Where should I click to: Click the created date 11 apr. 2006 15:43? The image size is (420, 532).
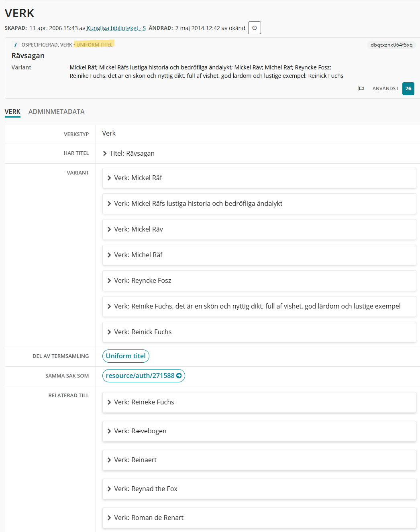click(x=53, y=28)
